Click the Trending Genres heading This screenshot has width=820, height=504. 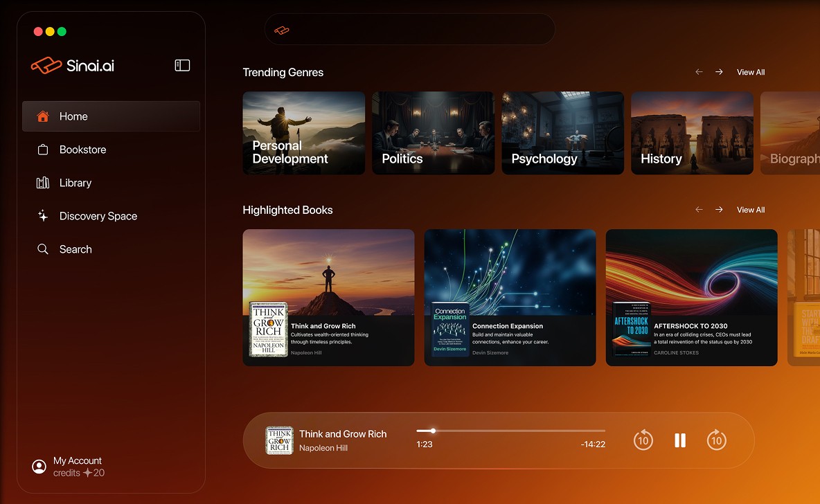click(283, 72)
